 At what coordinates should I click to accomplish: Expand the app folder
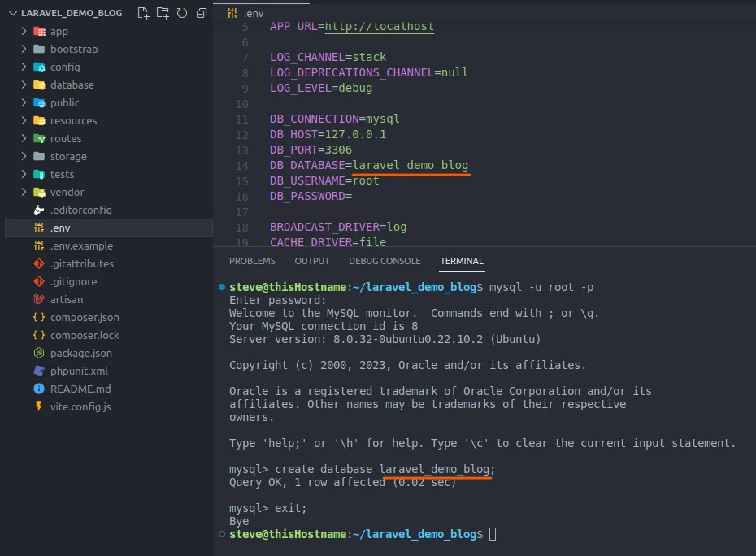pyautogui.click(x=59, y=31)
